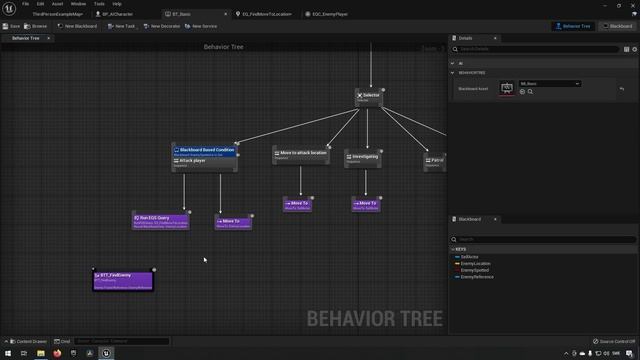Browse to asset in Content Browser
The image size is (640, 360).
[x=36, y=26]
